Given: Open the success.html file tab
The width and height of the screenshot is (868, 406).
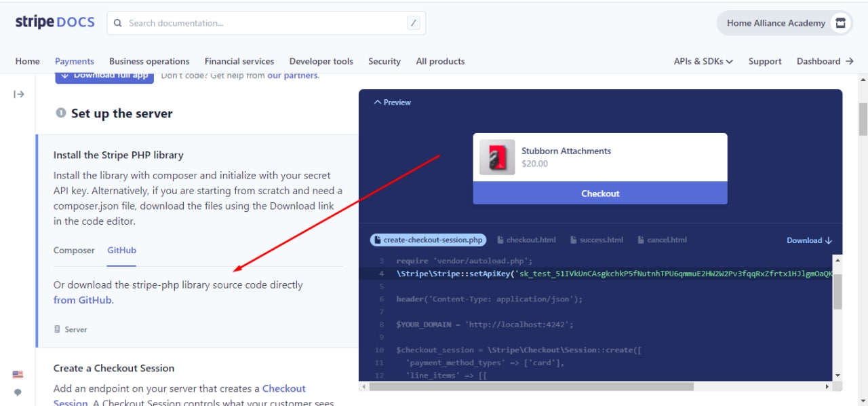Looking at the screenshot, I should pos(597,240).
